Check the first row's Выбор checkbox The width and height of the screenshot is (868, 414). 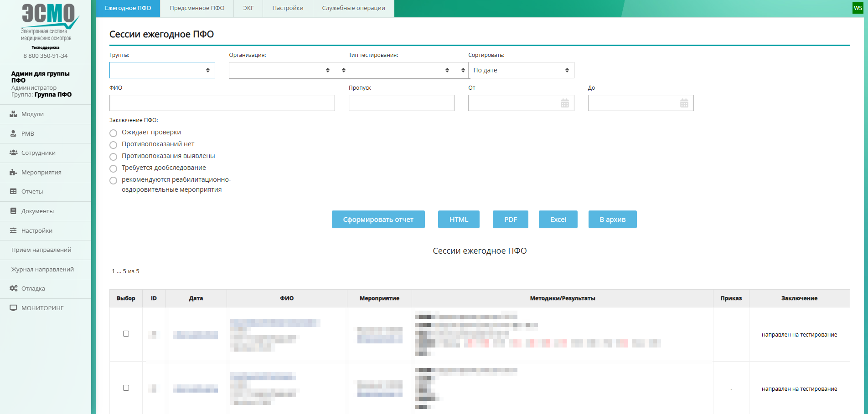coord(126,334)
